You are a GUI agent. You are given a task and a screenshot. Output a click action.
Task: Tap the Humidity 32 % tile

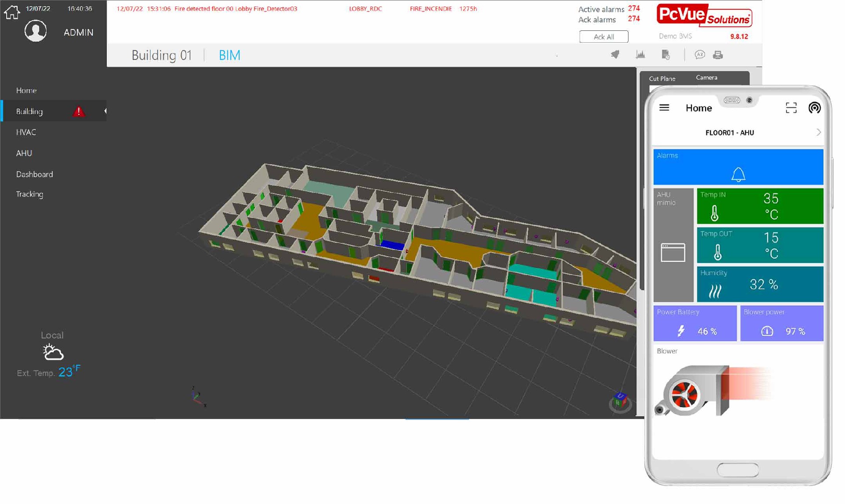tap(760, 284)
